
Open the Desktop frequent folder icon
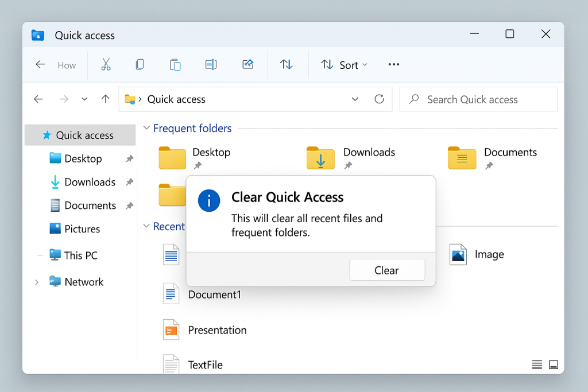(172, 158)
